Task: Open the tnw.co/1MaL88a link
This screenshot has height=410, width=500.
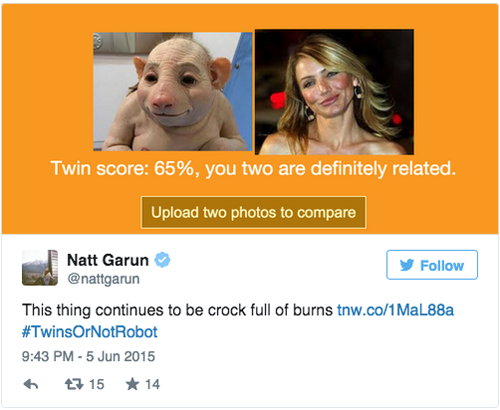Action: 396,310
